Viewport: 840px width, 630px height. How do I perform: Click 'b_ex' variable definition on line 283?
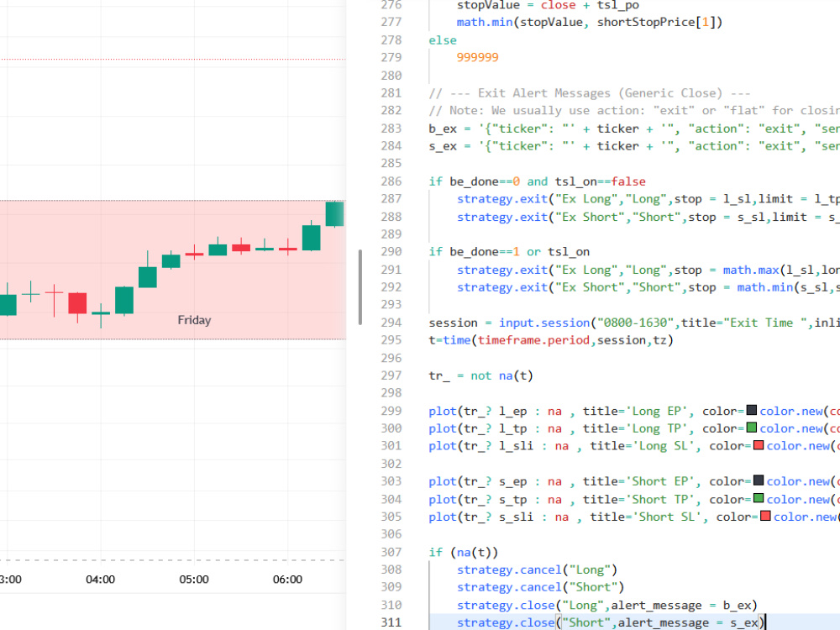click(x=443, y=129)
